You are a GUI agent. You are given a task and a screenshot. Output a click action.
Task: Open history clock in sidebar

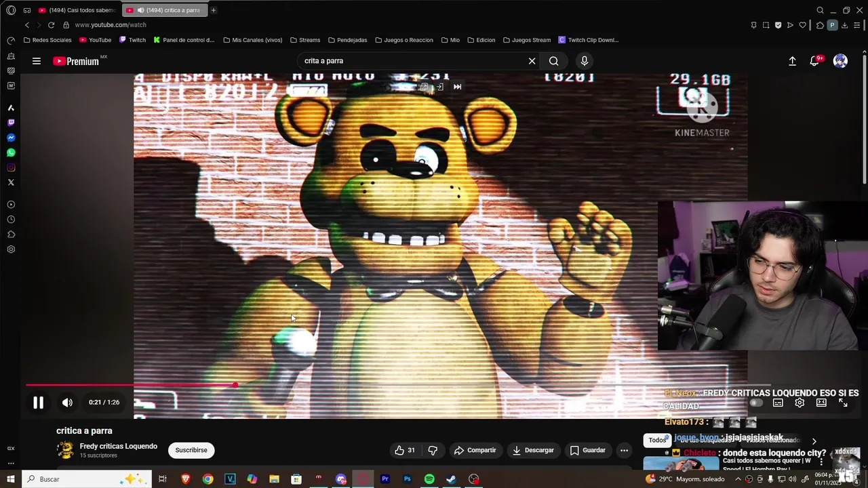(x=11, y=220)
